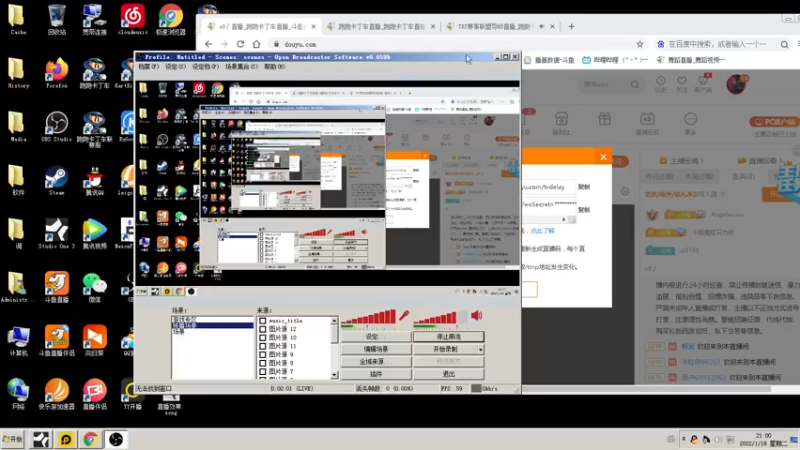This screenshot has width=800, height=450.
Task: Open the Studio One 3 shortcut
Action: click(56, 233)
